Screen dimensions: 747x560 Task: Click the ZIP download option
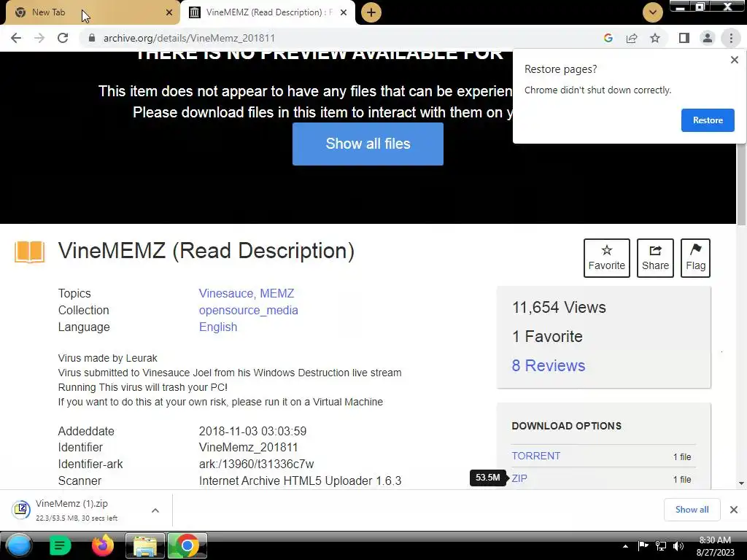(519, 478)
